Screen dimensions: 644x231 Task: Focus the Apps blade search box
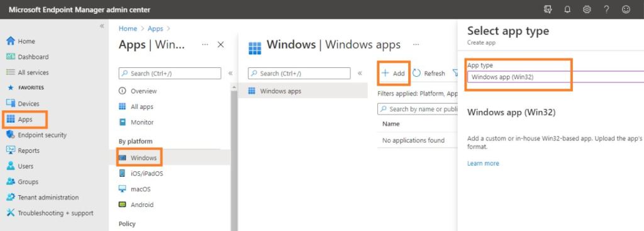[170, 73]
